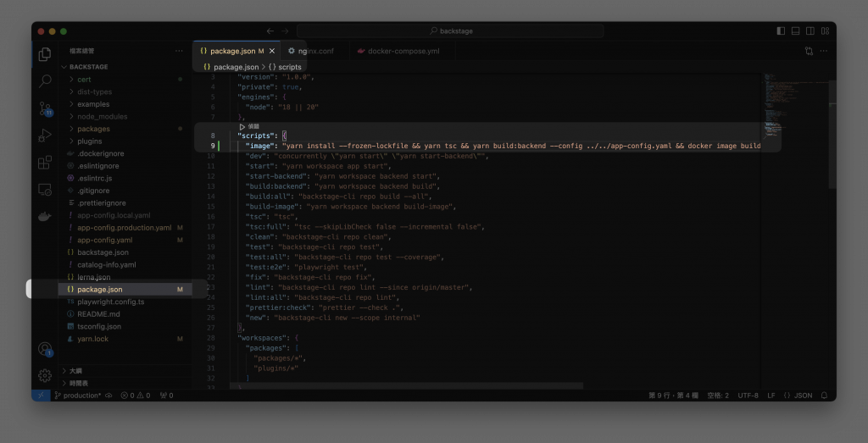The width and height of the screenshot is (868, 443).
Task: Open tsconfig.json file
Action: point(125,326)
